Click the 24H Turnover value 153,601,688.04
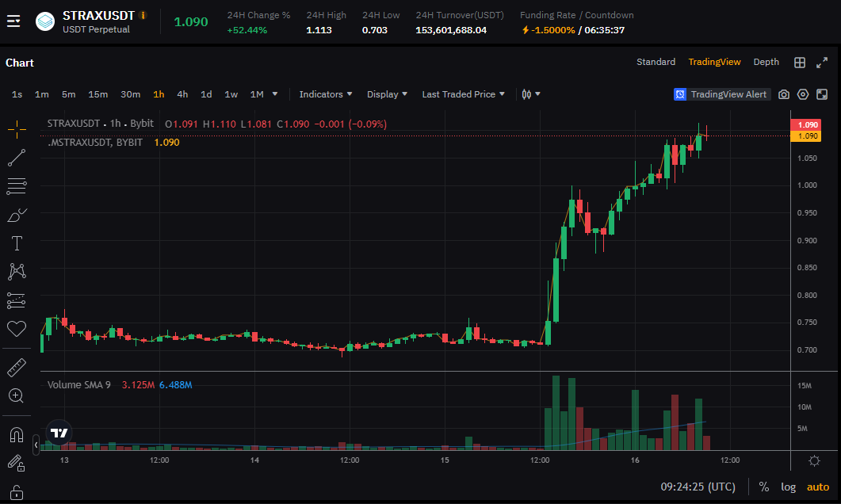 (451, 30)
